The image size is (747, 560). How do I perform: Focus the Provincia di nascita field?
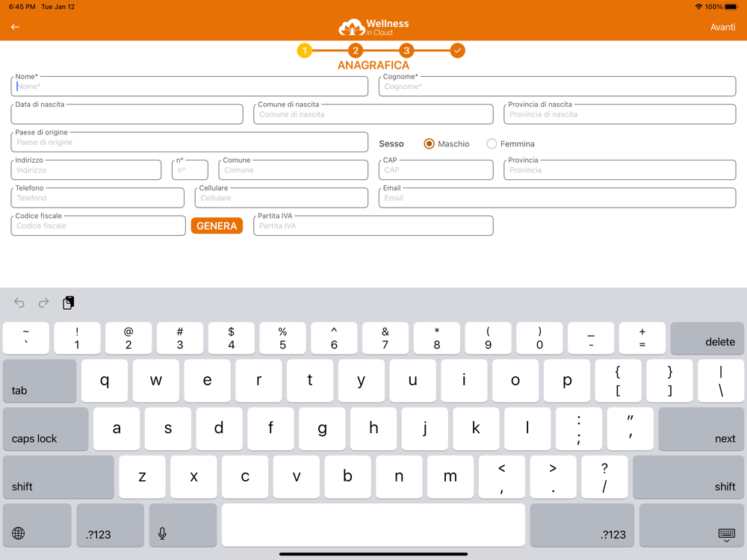(x=620, y=114)
